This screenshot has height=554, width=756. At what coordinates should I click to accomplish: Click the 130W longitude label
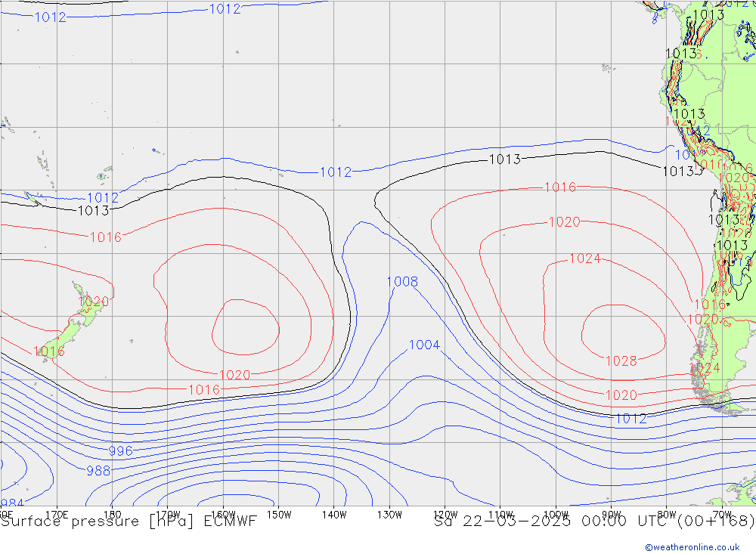coord(389,515)
